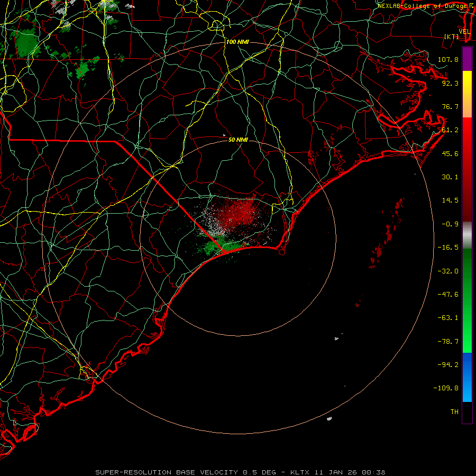Click the "50 NMI" range ring label
Image resolution: width=476 pixels, height=476 pixels.
click(x=238, y=140)
